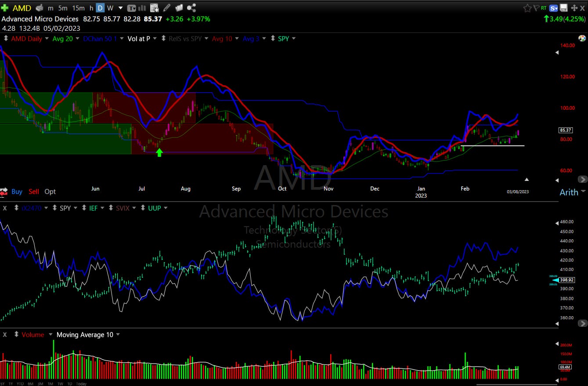Open the Vol at P dropdown

[x=155, y=39]
